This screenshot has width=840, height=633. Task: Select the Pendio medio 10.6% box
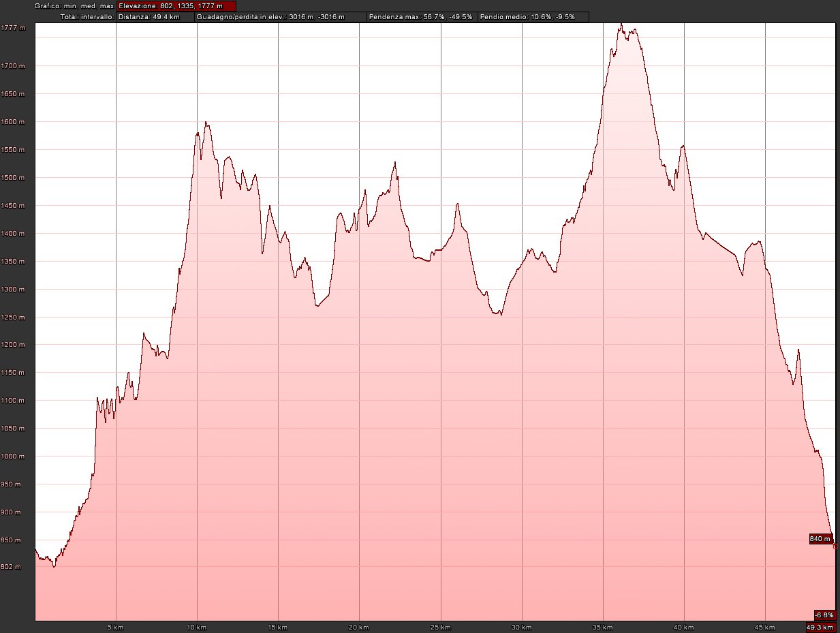click(532, 16)
